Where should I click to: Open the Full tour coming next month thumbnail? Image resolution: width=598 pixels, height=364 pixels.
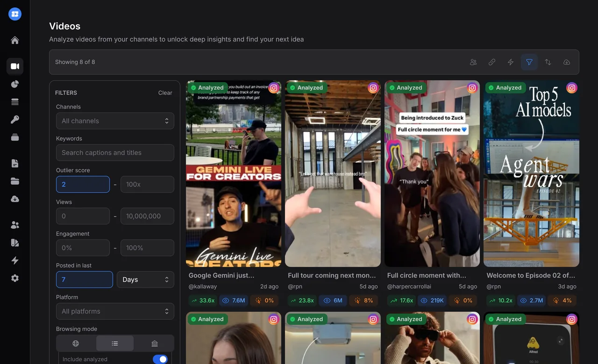pos(333,174)
